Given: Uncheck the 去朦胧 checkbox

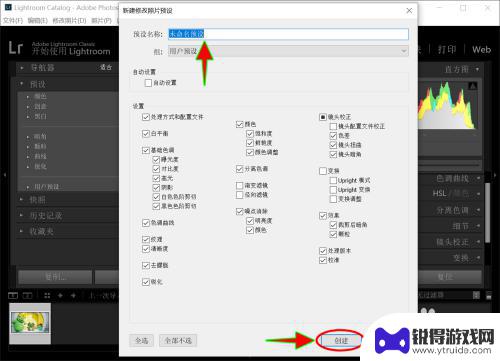Looking at the screenshot, I should (146, 265).
